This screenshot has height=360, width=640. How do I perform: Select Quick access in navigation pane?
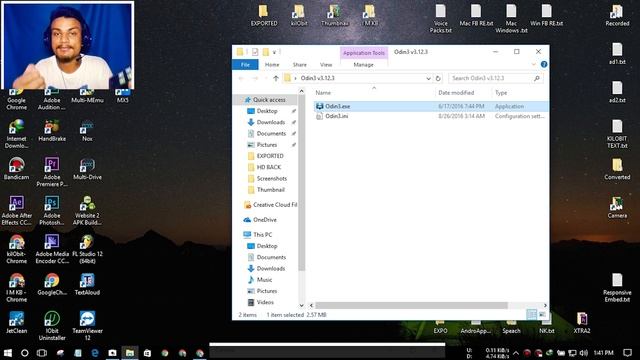(265, 100)
